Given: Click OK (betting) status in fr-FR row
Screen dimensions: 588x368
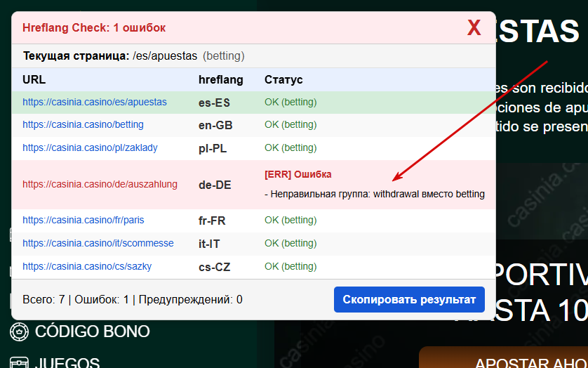Looking at the screenshot, I should pos(290,220).
